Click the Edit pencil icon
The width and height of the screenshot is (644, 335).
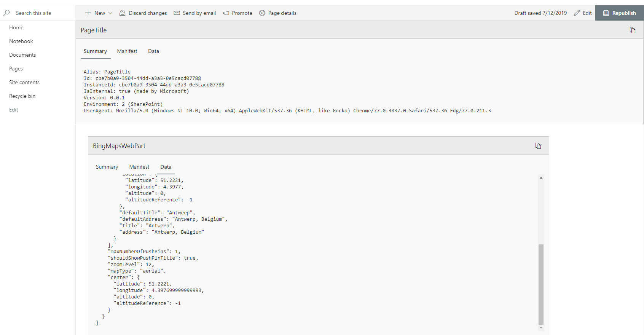coord(577,13)
